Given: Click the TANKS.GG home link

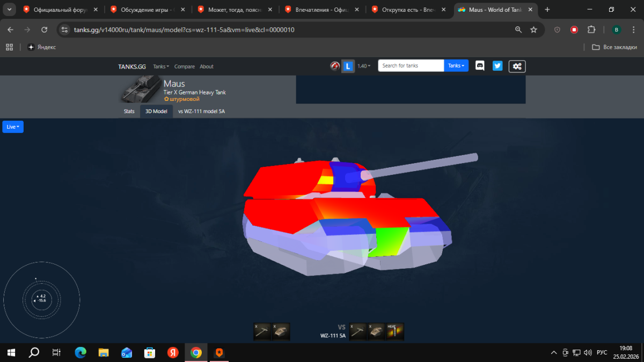Looking at the screenshot, I should point(132,67).
